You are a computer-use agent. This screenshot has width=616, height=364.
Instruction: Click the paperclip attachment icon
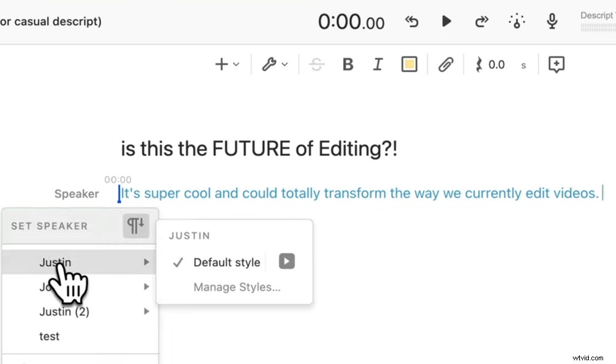[x=445, y=64]
